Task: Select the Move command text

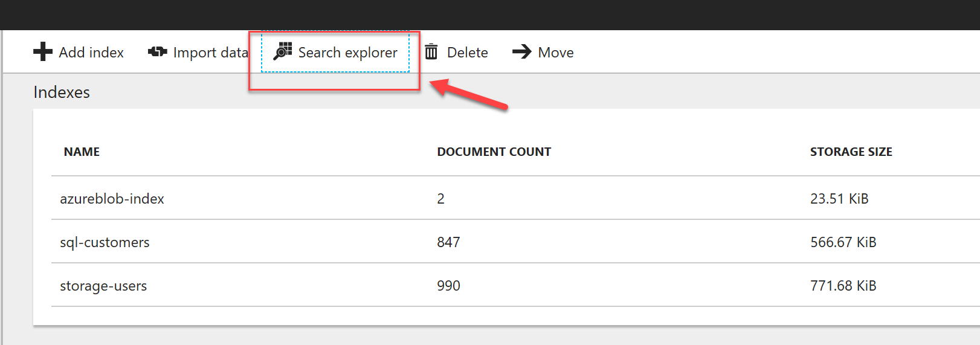Action: point(556,53)
